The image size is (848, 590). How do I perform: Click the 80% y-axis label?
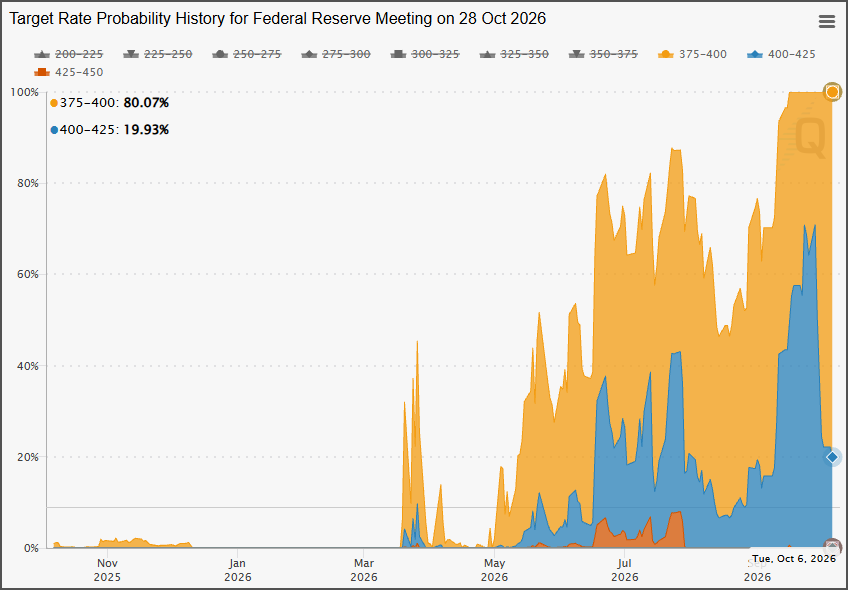click(x=28, y=183)
